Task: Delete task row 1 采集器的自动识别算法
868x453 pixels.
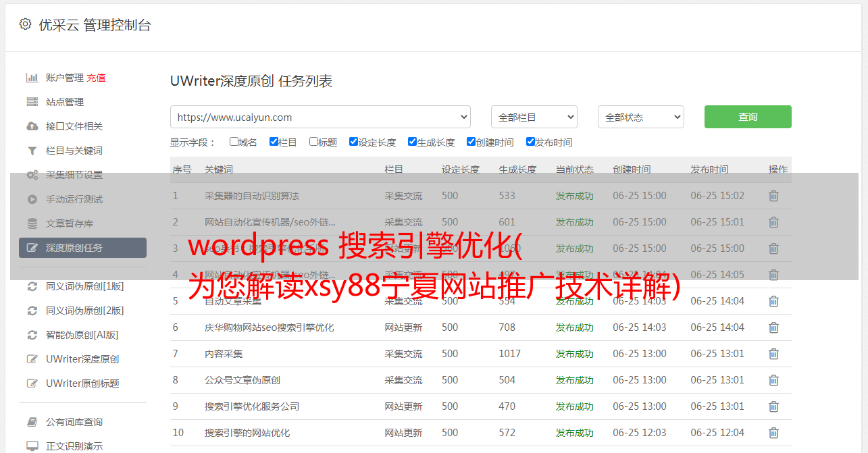Action: point(773,196)
